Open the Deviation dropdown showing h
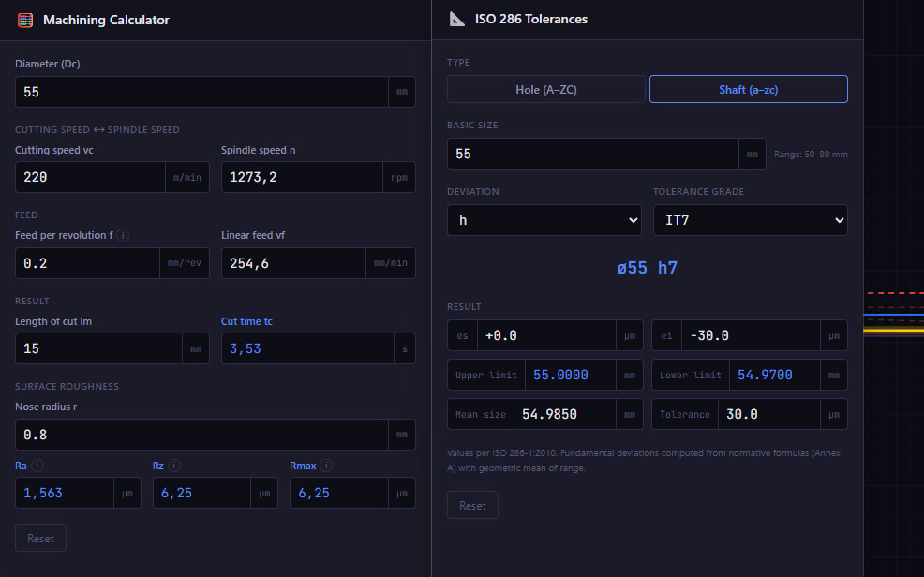This screenshot has height=577, width=924. click(x=544, y=220)
